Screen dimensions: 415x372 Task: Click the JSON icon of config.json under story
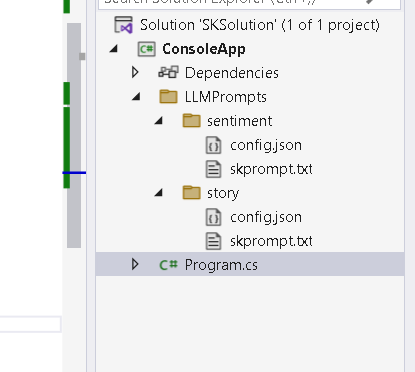click(213, 217)
